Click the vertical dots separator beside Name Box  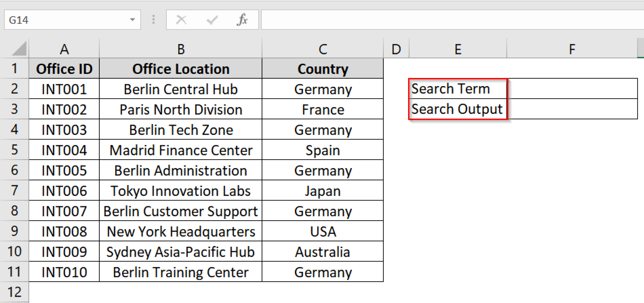153,20
